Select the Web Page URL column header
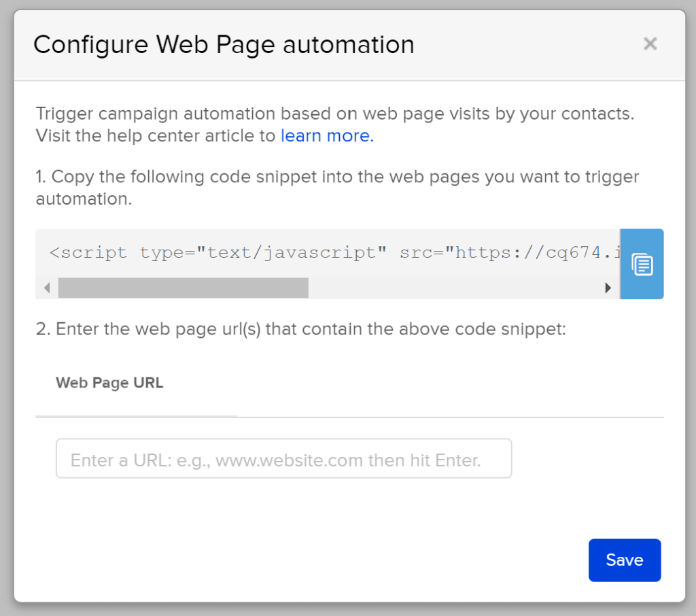The height and width of the screenshot is (616, 696). [x=109, y=383]
